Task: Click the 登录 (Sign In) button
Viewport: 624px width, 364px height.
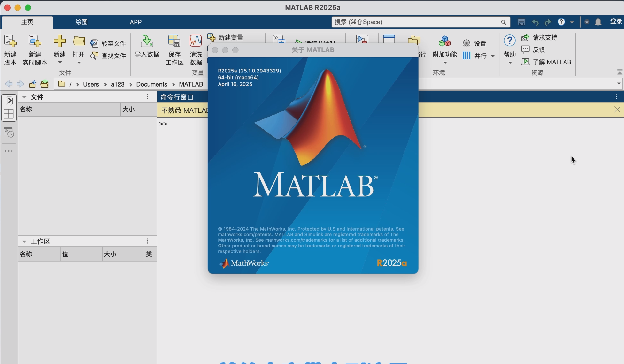Action: (x=616, y=21)
